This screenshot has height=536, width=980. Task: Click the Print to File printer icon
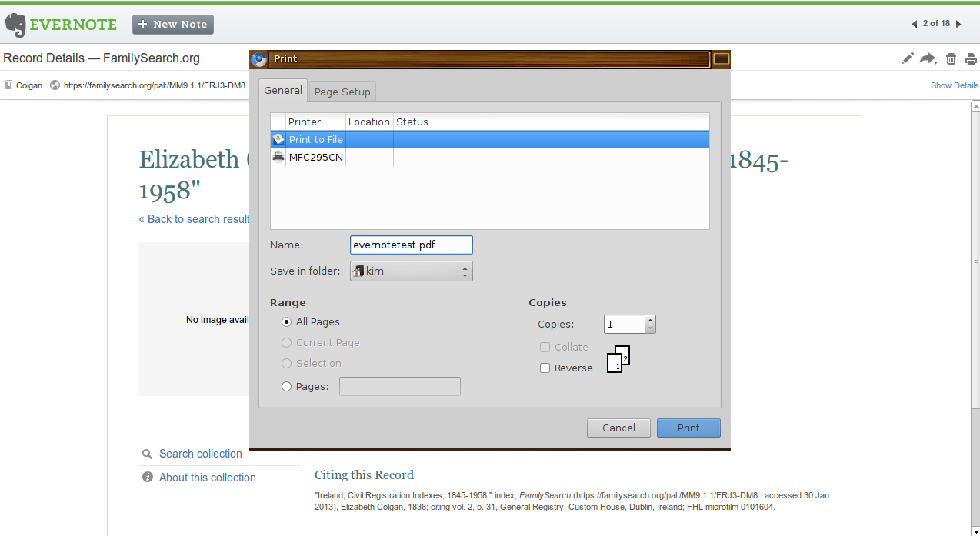coord(278,139)
